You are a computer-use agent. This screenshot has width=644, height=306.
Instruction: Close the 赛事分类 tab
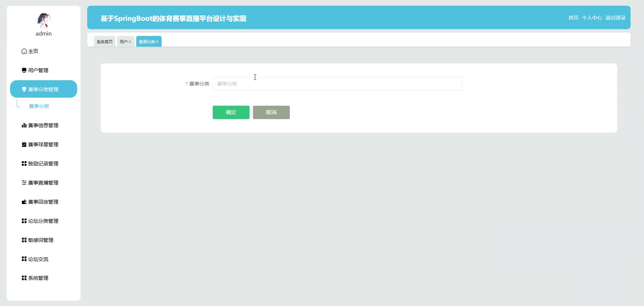click(x=157, y=42)
